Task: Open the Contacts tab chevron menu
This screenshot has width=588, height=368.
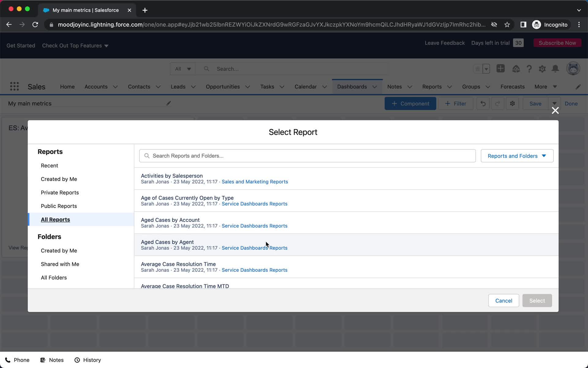Action: pyautogui.click(x=158, y=87)
